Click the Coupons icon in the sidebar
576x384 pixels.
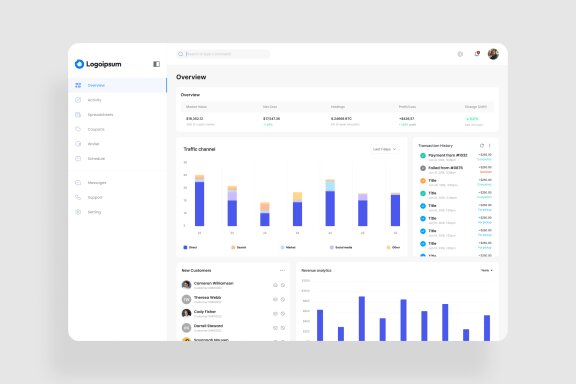tap(78, 129)
